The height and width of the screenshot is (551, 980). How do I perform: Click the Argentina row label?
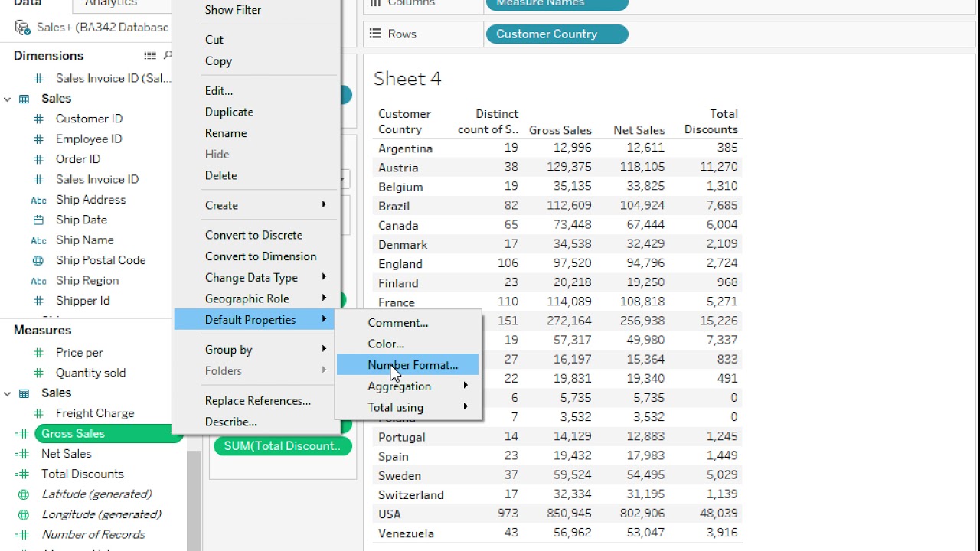[x=405, y=148]
